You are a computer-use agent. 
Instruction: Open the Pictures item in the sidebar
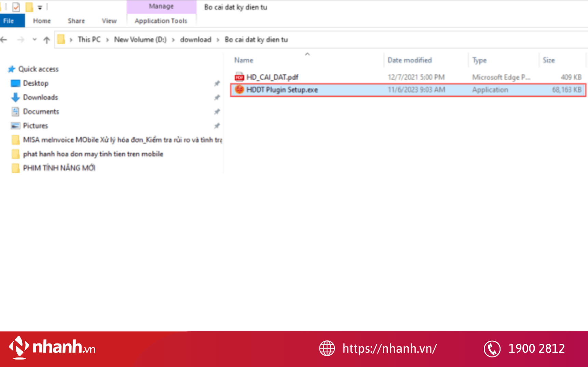(36, 126)
